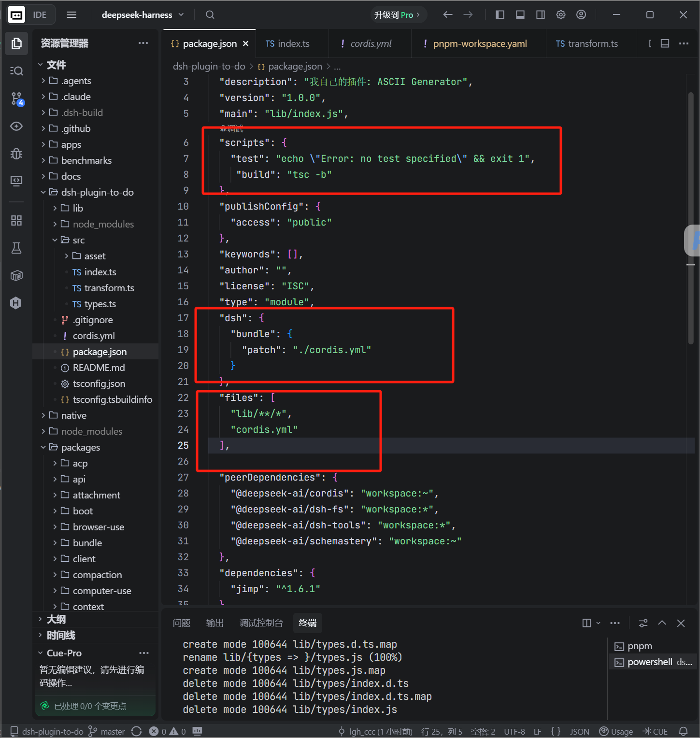Open README.md in the file tree
700x738 pixels.
coord(99,368)
